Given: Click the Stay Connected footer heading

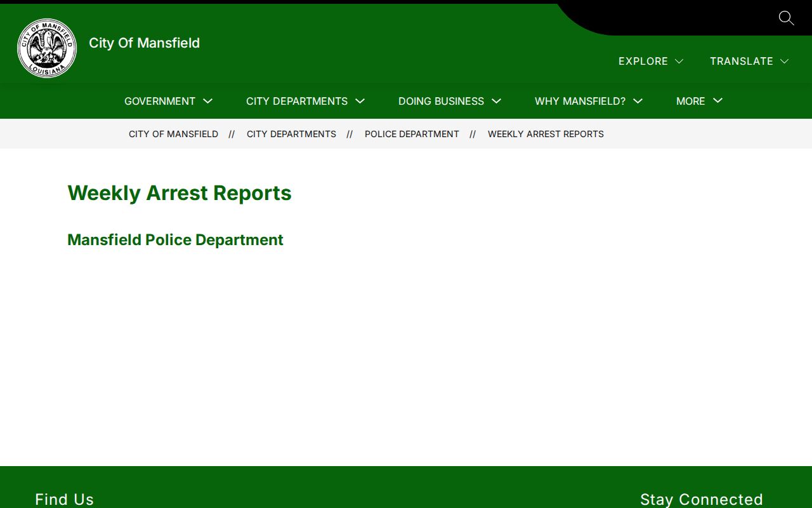Looking at the screenshot, I should 701,499.
